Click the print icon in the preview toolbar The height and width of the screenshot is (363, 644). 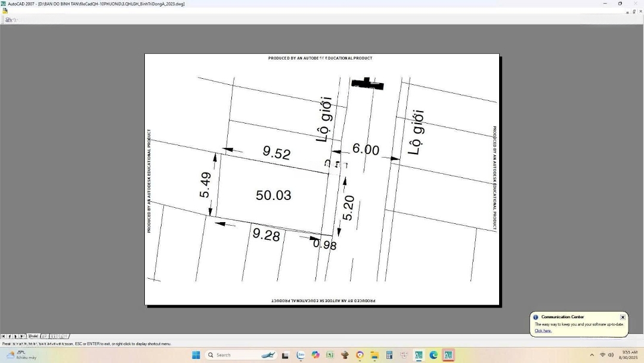tap(8, 20)
